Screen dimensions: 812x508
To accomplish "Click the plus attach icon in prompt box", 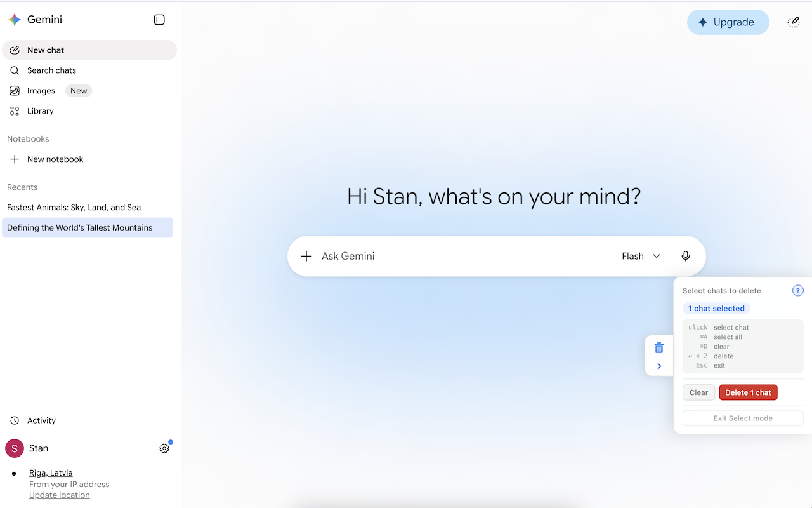I will coord(306,257).
